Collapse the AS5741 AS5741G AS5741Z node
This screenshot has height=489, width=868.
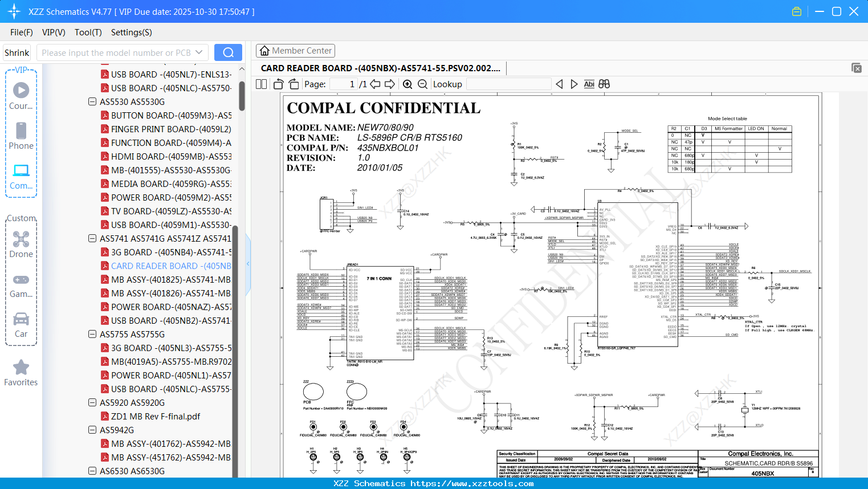point(92,238)
